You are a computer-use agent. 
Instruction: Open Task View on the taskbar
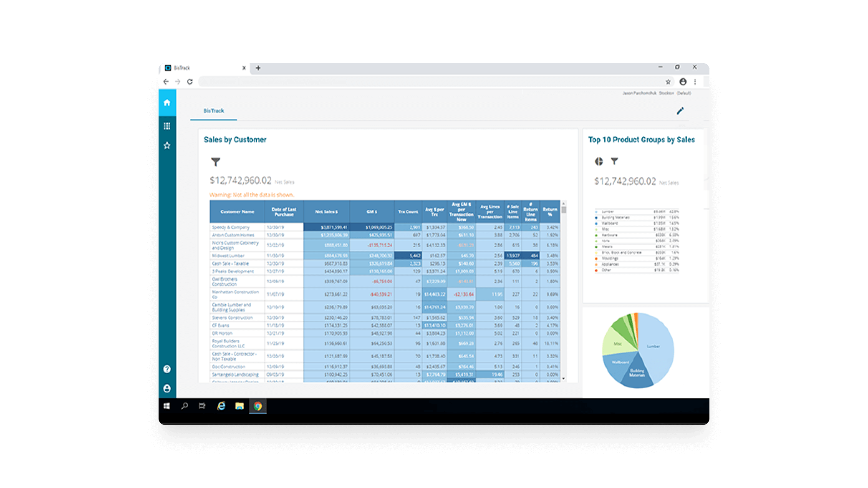click(x=202, y=406)
